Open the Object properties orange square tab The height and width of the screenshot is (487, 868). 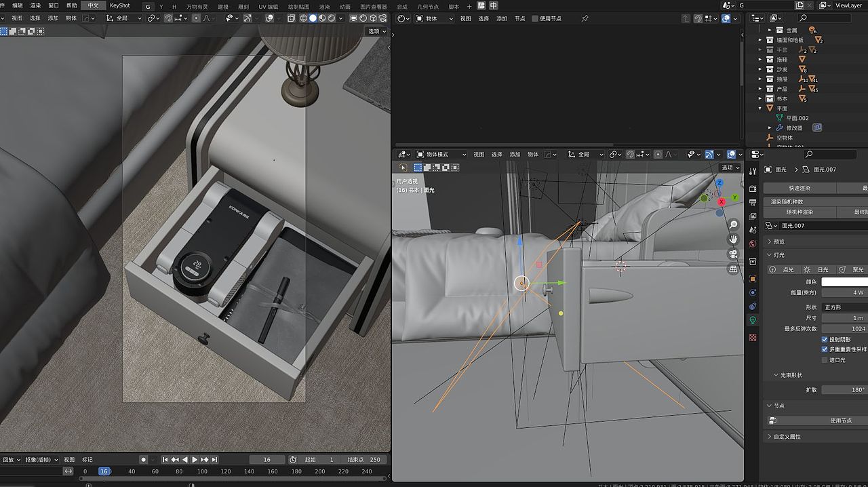pyautogui.click(x=753, y=279)
